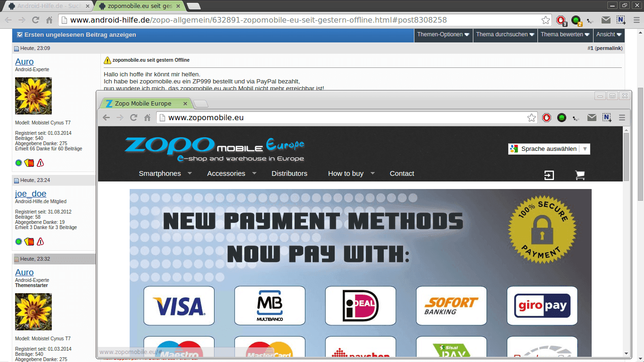Open mail extension icon in back browser window

[x=606, y=20]
